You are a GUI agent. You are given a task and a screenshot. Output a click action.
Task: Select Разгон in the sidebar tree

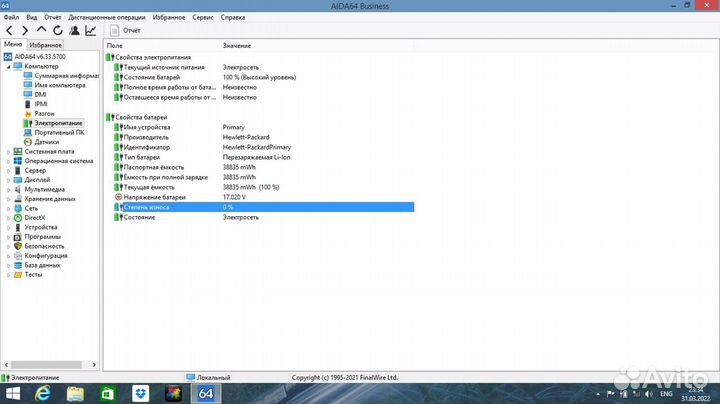44,114
